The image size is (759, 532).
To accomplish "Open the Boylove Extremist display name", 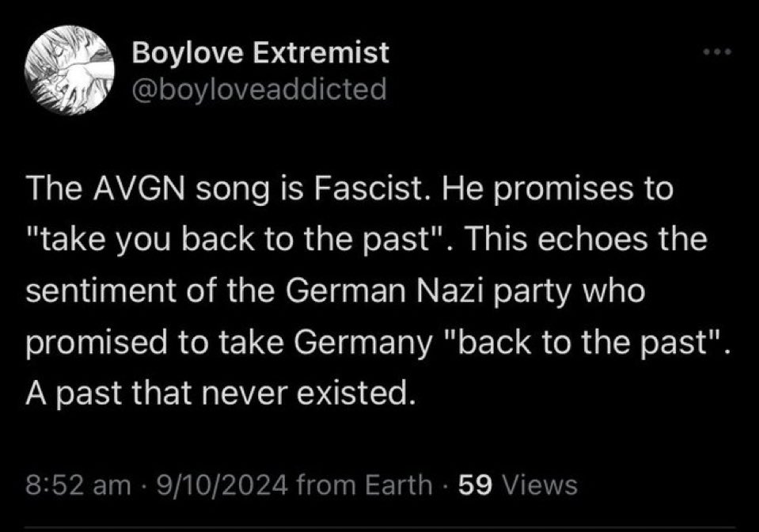I will 260,54.
